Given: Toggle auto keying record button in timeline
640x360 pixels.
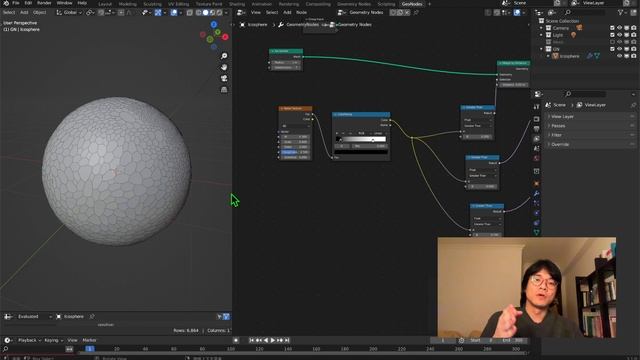Looking at the screenshot, I should click(x=236, y=340).
